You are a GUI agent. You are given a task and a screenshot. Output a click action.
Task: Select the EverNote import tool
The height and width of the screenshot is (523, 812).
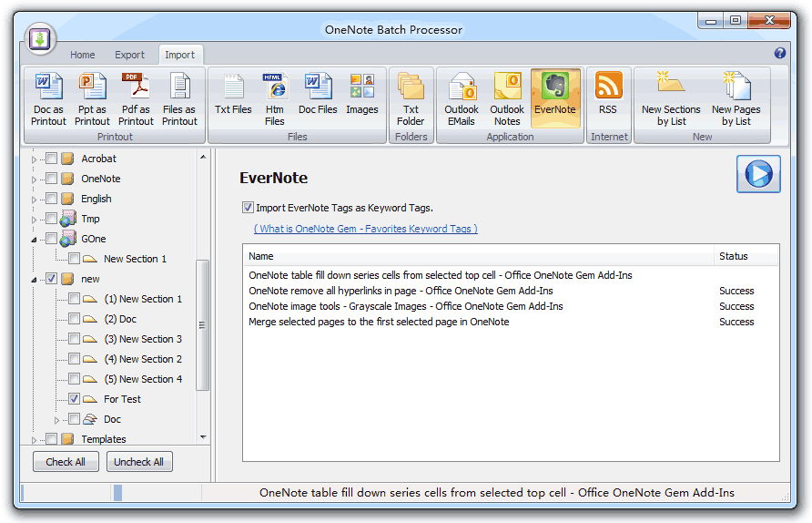coord(555,99)
